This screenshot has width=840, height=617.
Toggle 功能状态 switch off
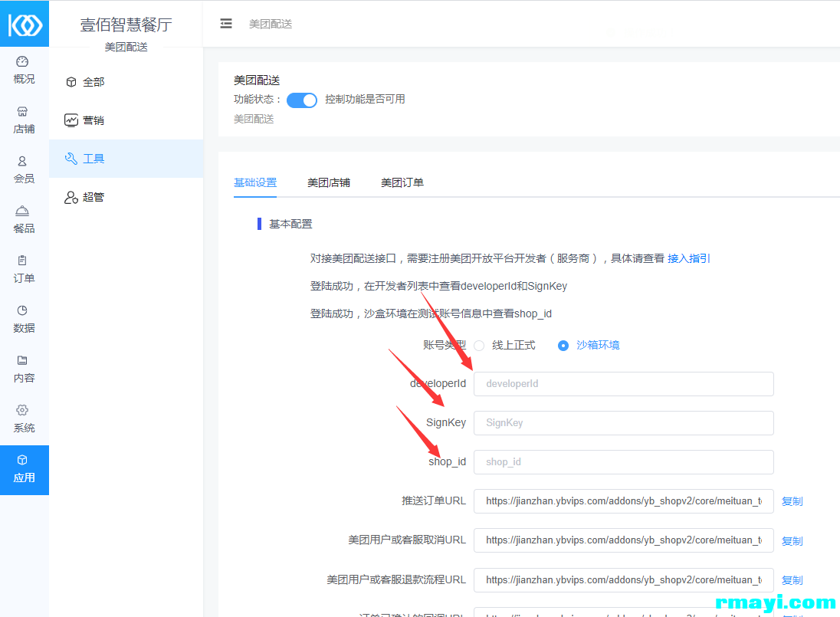[x=302, y=100]
